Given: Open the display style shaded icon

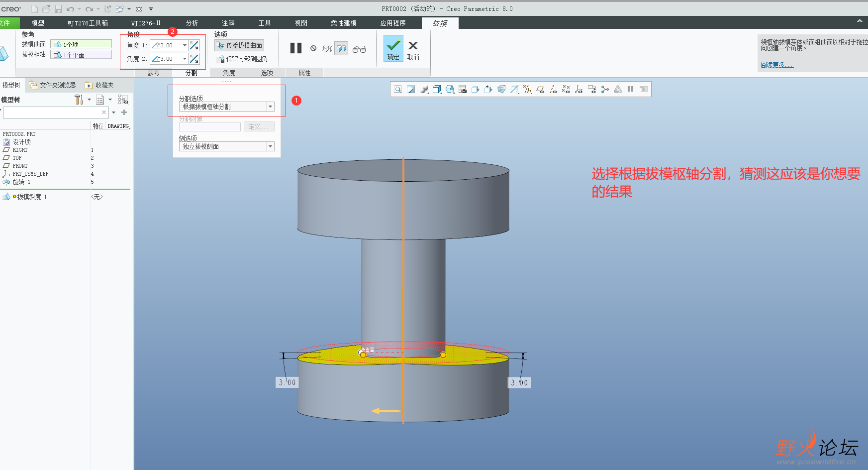Looking at the screenshot, I should [x=437, y=89].
